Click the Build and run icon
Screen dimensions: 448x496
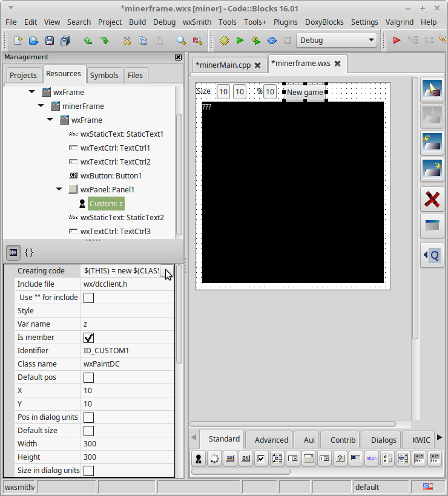pyautogui.click(x=256, y=41)
